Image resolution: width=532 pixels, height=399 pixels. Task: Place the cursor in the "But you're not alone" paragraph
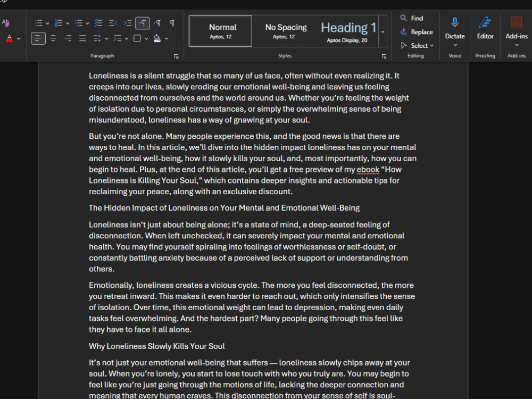[253, 164]
